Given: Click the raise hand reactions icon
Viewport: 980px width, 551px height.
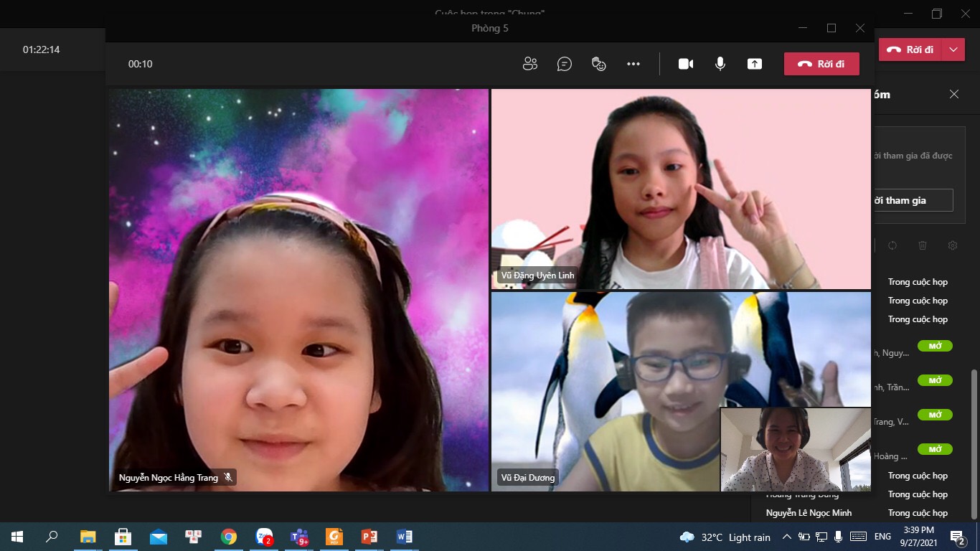Looking at the screenshot, I should pyautogui.click(x=599, y=64).
